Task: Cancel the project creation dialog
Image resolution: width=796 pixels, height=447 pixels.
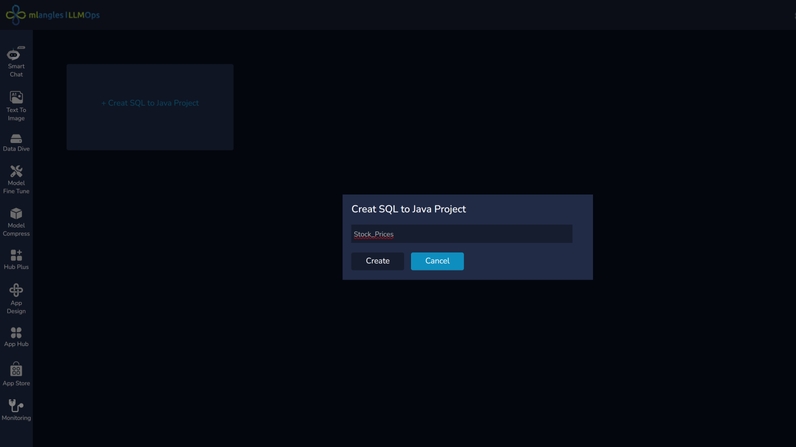Action: (437, 261)
